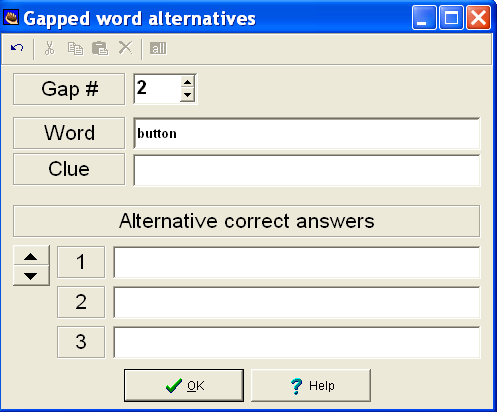Click alternative answer field number 1
The width and height of the screenshot is (497, 412).
(x=297, y=262)
